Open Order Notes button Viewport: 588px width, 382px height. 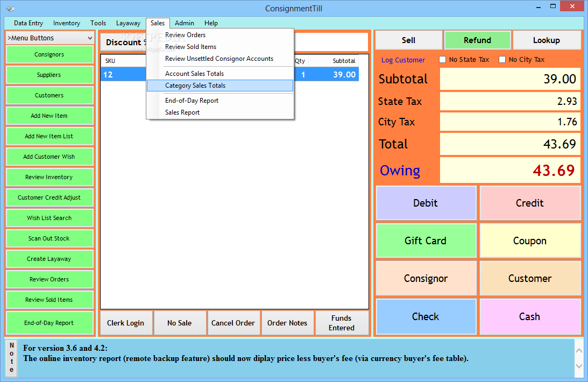coord(287,323)
